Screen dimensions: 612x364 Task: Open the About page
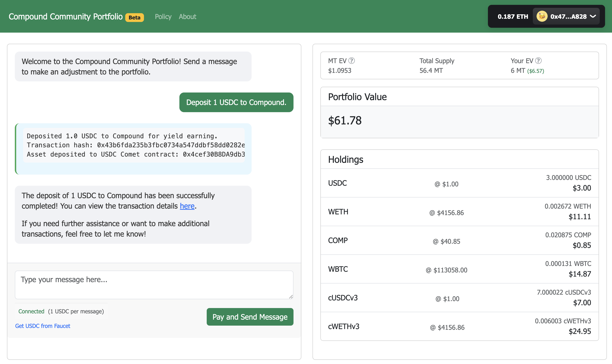coord(187,16)
